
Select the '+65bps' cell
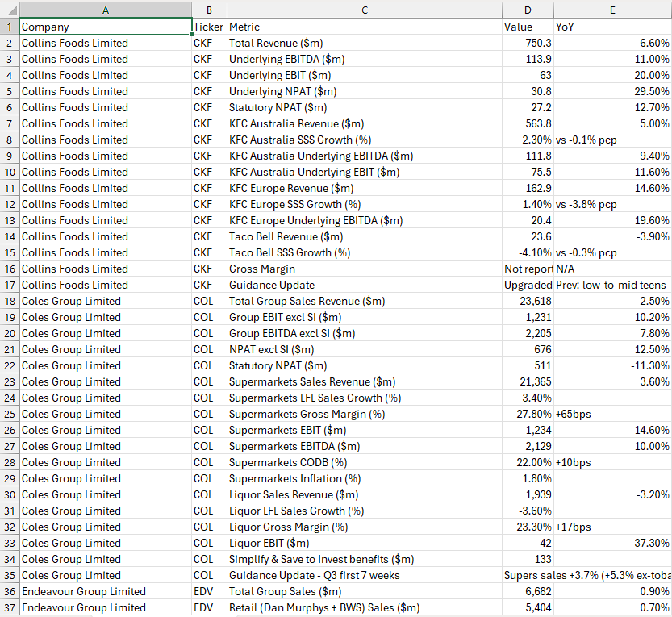pos(612,415)
